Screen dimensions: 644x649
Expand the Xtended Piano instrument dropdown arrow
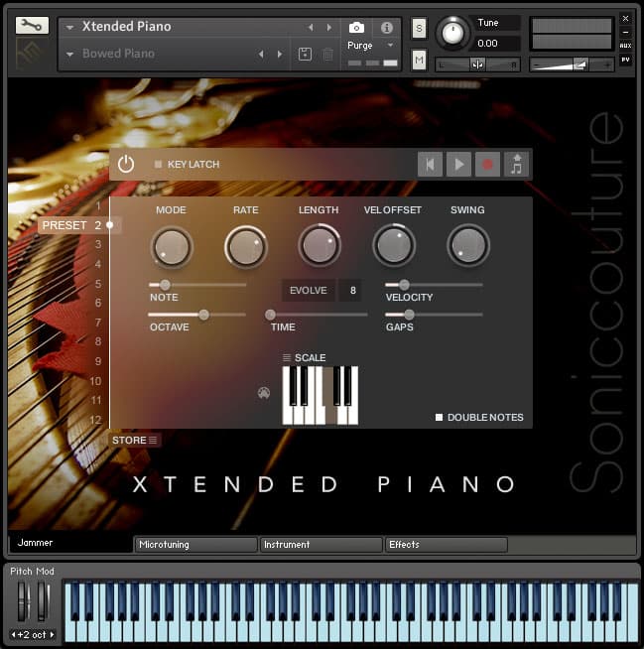pos(70,28)
